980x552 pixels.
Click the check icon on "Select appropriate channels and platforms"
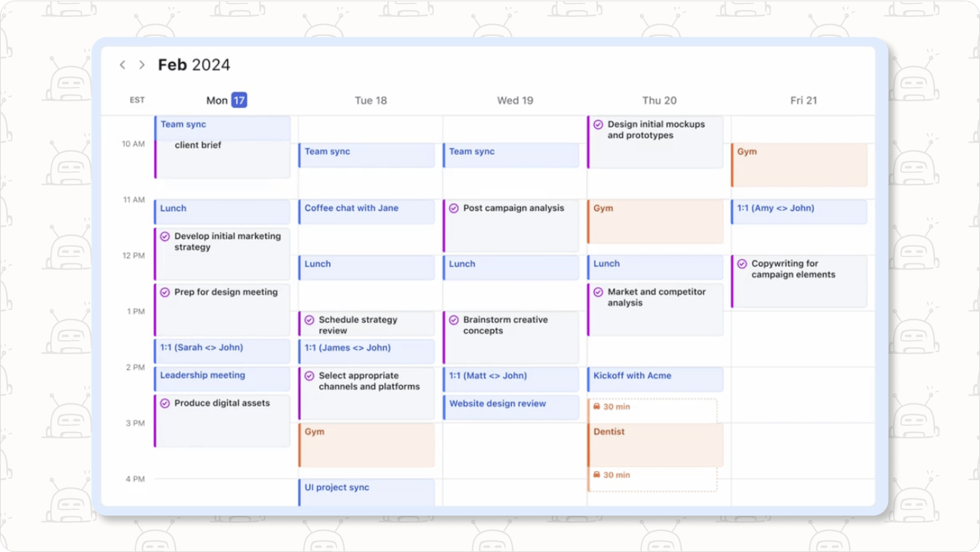pos(310,376)
